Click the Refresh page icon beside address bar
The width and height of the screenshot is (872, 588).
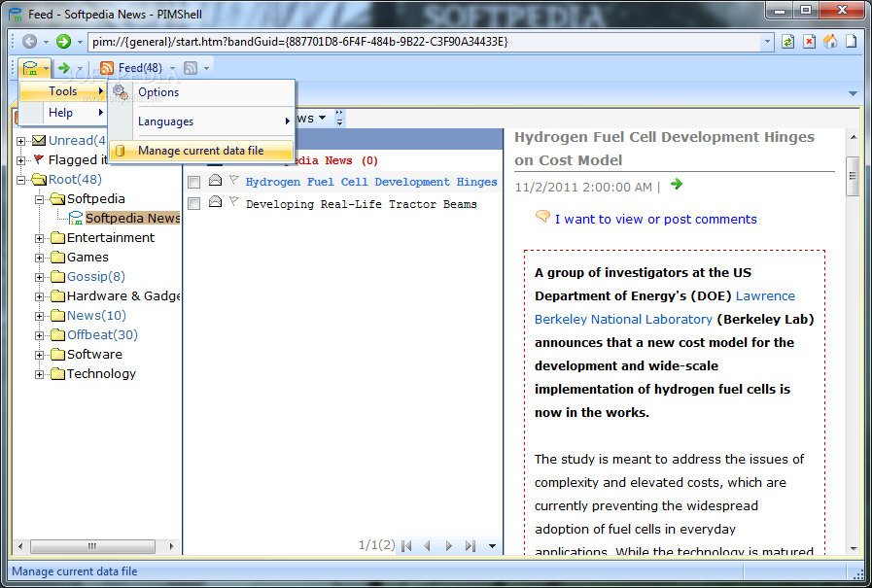[787, 42]
